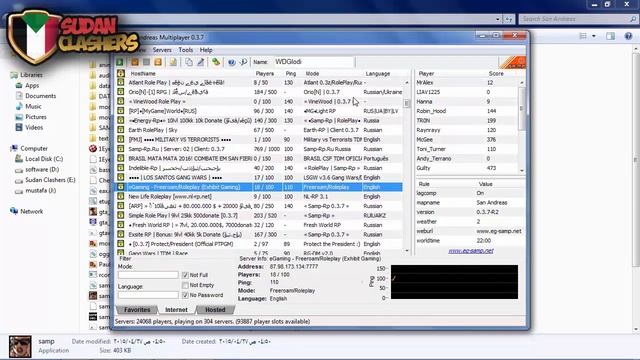Select software (D:) drive in Explorer
Viewport: 640px width, 360px height.
point(42,169)
